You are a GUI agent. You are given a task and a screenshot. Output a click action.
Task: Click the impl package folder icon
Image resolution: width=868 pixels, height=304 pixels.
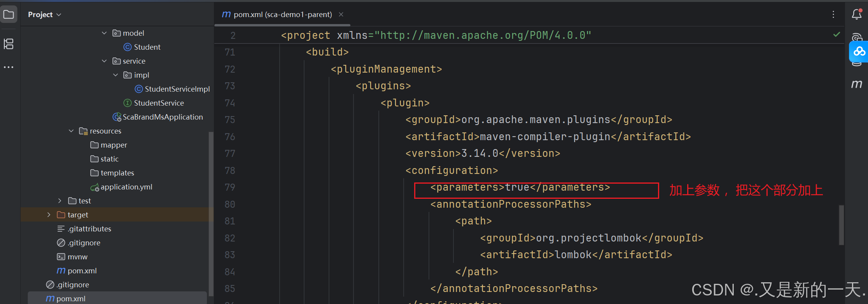point(128,75)
